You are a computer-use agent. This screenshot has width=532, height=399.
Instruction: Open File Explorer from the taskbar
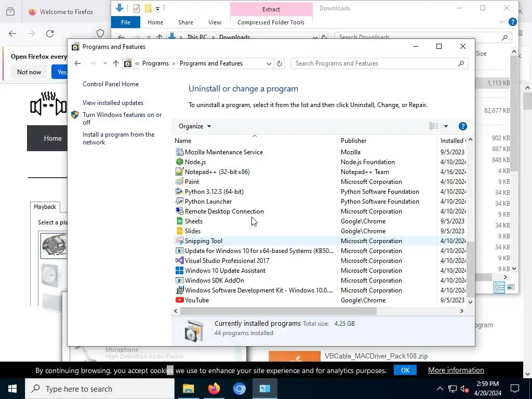coord(188,389)
